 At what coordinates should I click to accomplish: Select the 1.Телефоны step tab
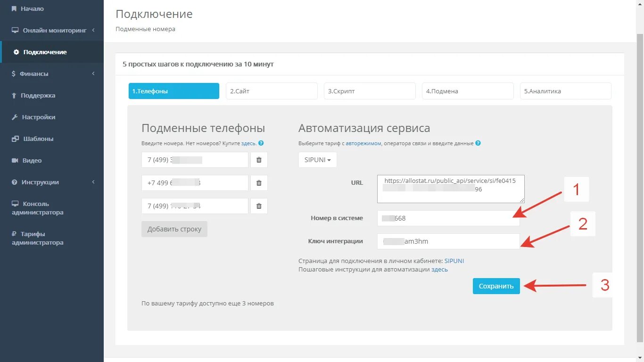(174, 91)
